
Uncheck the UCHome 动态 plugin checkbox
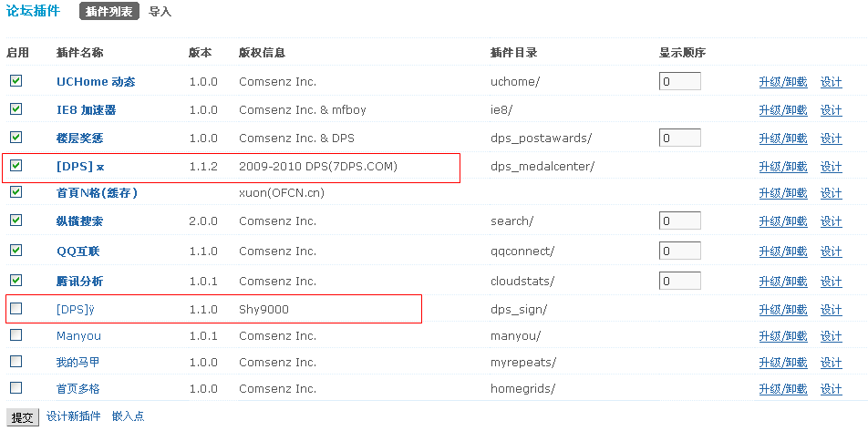click(x=16, y=81)
